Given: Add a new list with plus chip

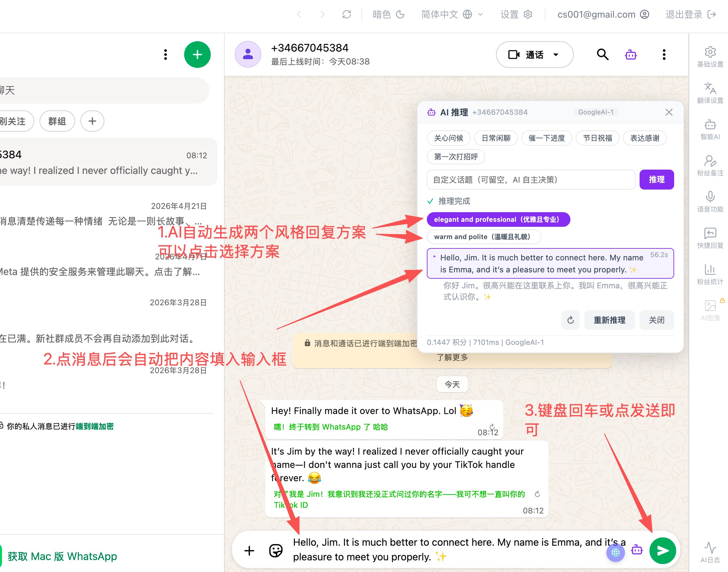Looking at the screenshot, I should pos(92,121).
